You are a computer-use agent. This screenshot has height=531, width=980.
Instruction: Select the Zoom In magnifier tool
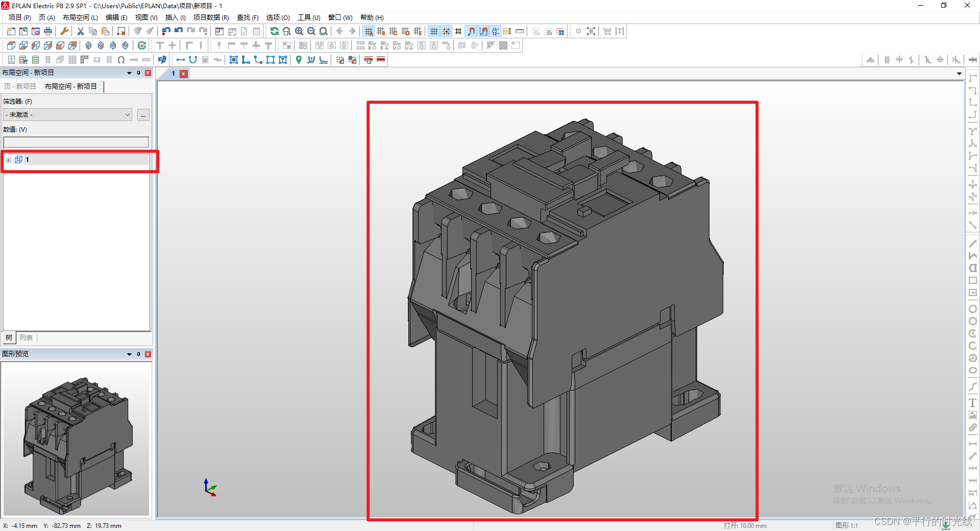click(x=299, y=31)
